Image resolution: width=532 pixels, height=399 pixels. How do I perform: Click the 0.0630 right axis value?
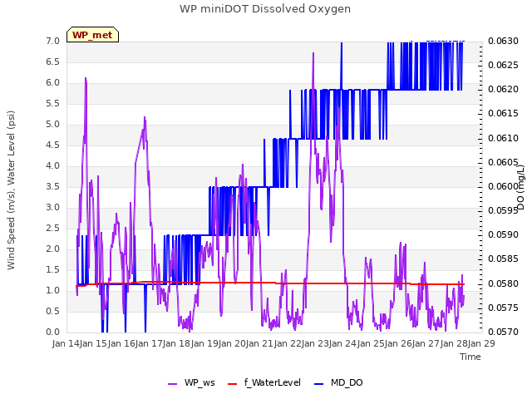(503, 41)
